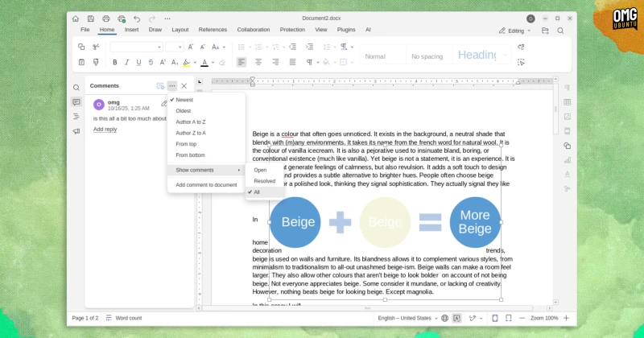644x338 pixels.
Task: Open the Insert ribbon tab
Action: (x=131, y=30)
